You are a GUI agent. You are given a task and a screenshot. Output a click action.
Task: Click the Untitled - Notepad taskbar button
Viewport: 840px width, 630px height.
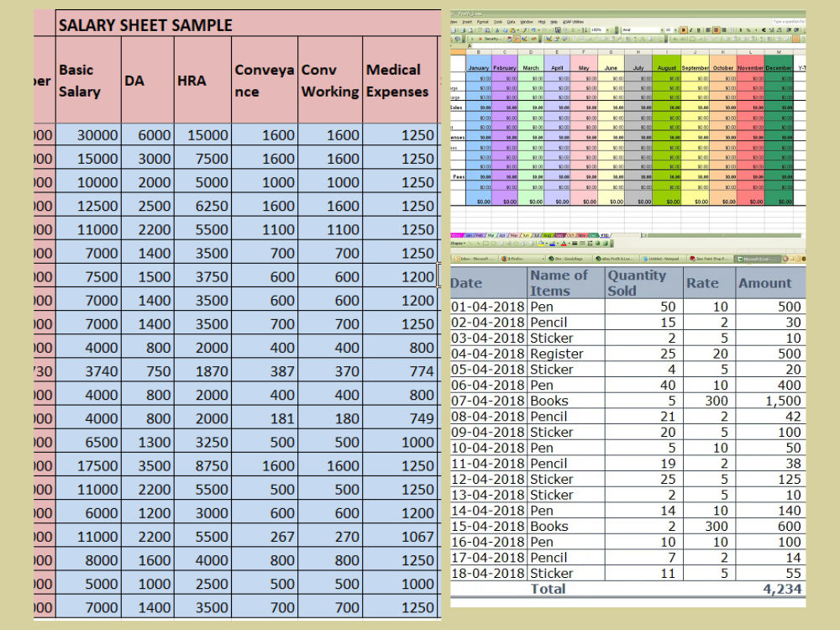tap(661, 259)
